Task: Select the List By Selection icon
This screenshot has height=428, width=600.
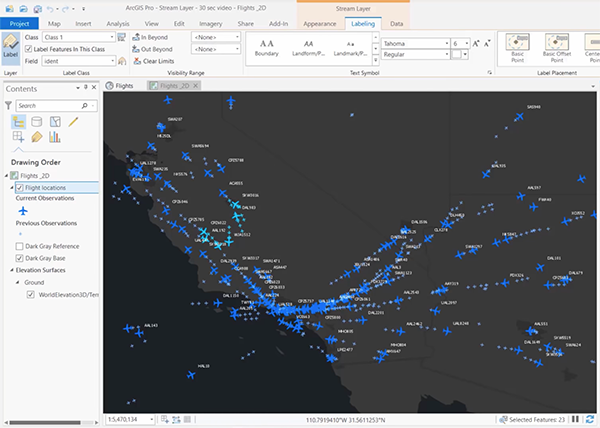Action: coord(55,122)
